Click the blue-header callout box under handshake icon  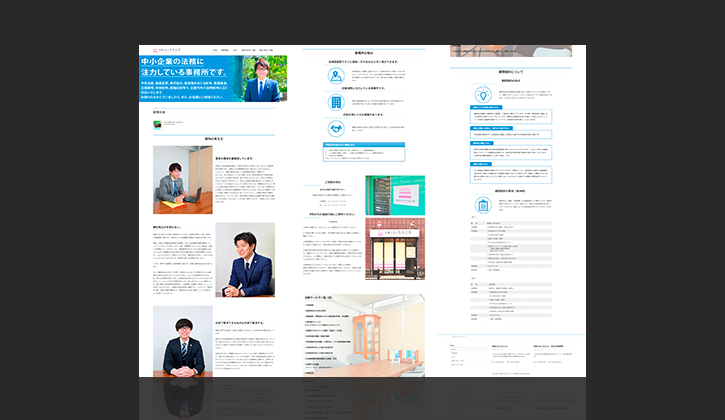coord(364,152)
